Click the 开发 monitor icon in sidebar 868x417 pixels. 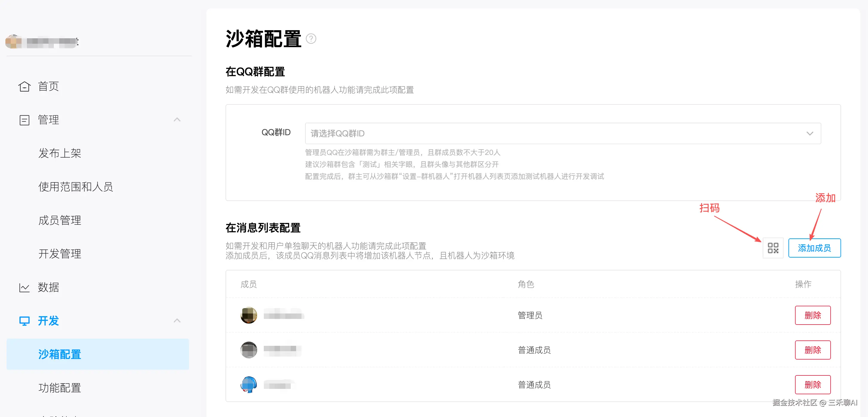(x=24, y=321)
